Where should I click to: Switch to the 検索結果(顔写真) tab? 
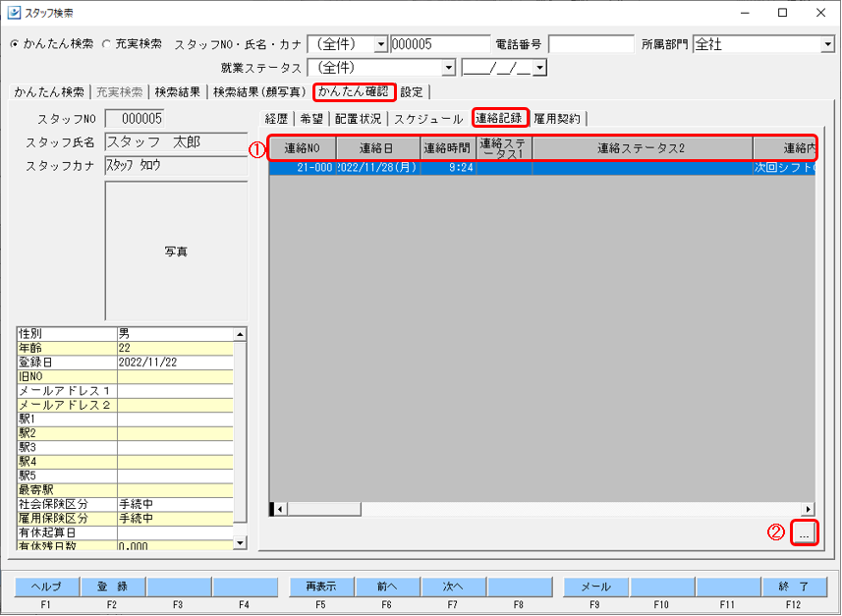[x=259, y=91]
